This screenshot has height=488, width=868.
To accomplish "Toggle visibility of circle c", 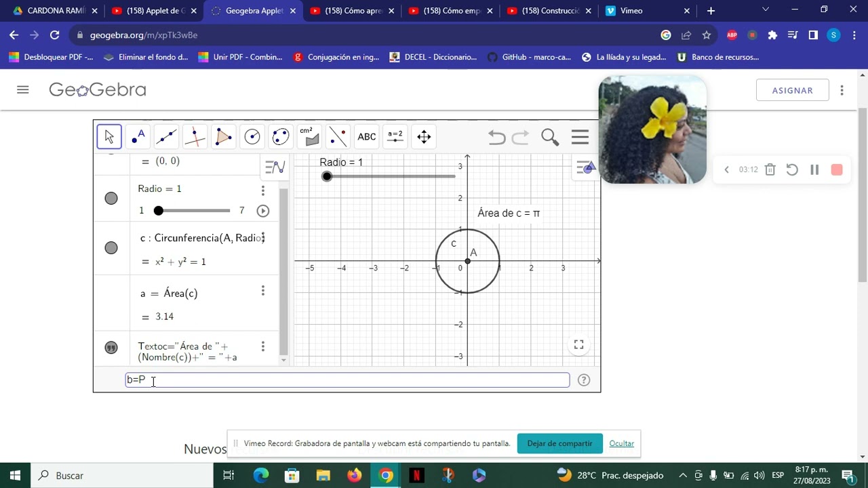I will [x=111, y=247].
